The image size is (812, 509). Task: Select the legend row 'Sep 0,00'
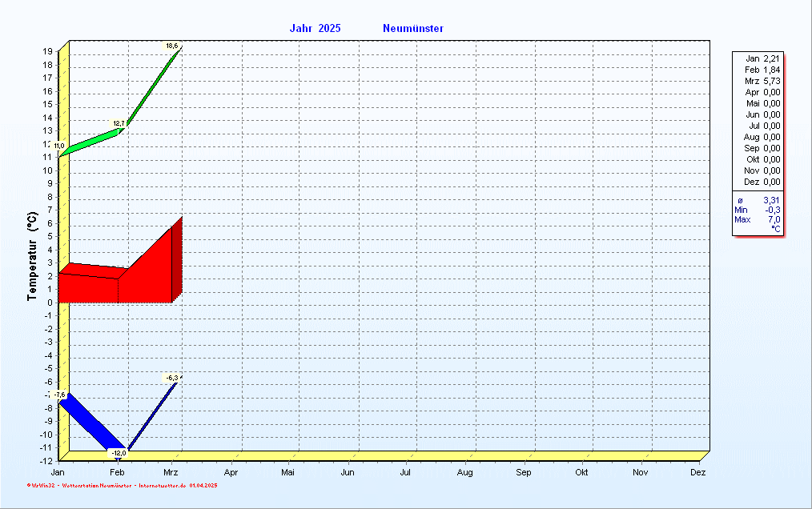pyautogui.click(x=762, y=148)
